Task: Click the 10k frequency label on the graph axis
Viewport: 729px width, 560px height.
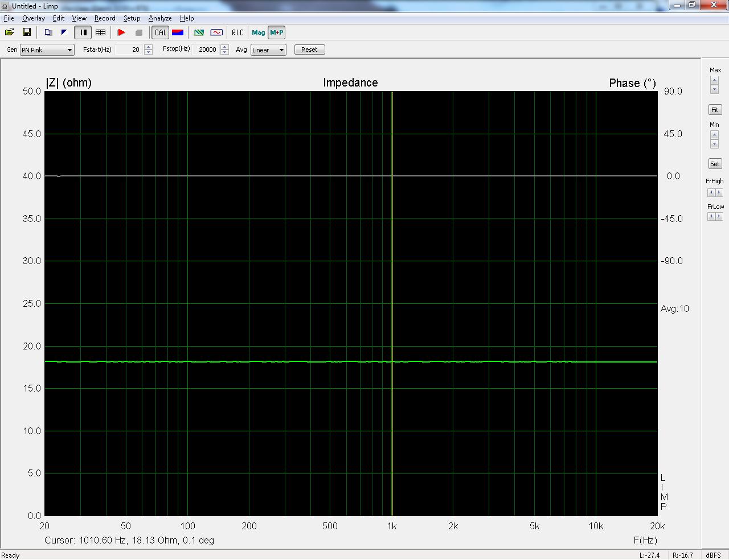Action: 596,526
